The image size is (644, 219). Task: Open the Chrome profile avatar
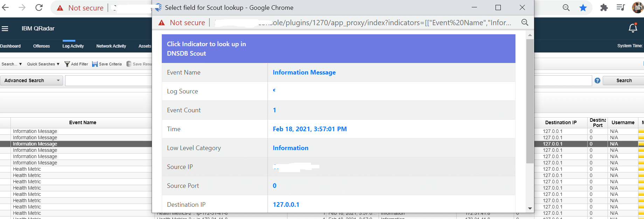(x=638, y=7)
